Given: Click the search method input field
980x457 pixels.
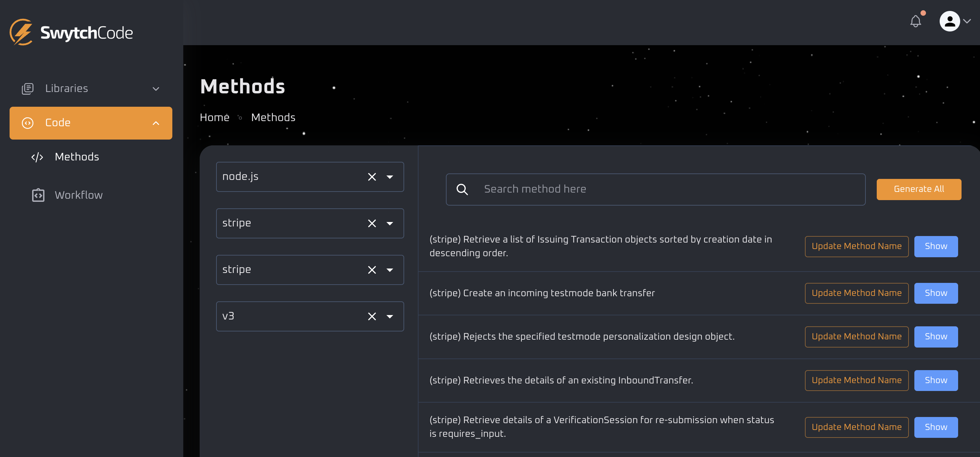Looking at the screenshot, I should pos(655,189).
